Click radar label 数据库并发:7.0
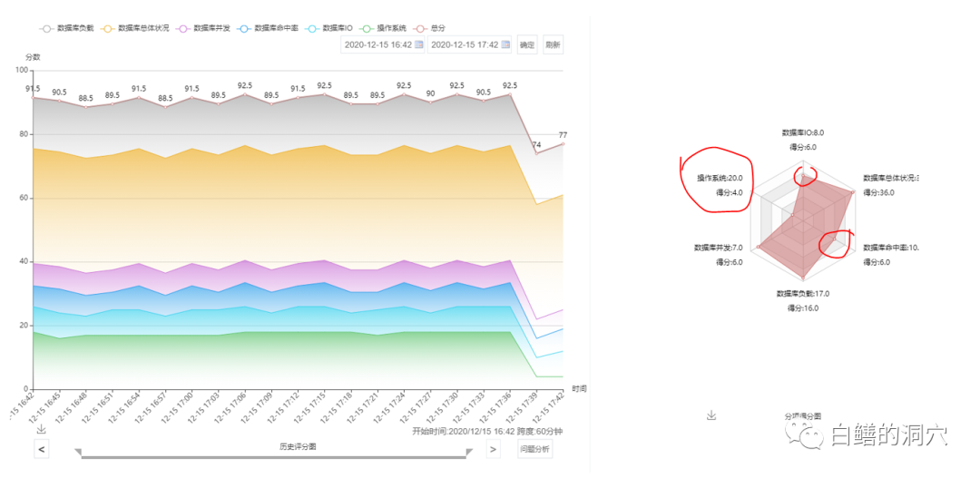 coord(718,248)
